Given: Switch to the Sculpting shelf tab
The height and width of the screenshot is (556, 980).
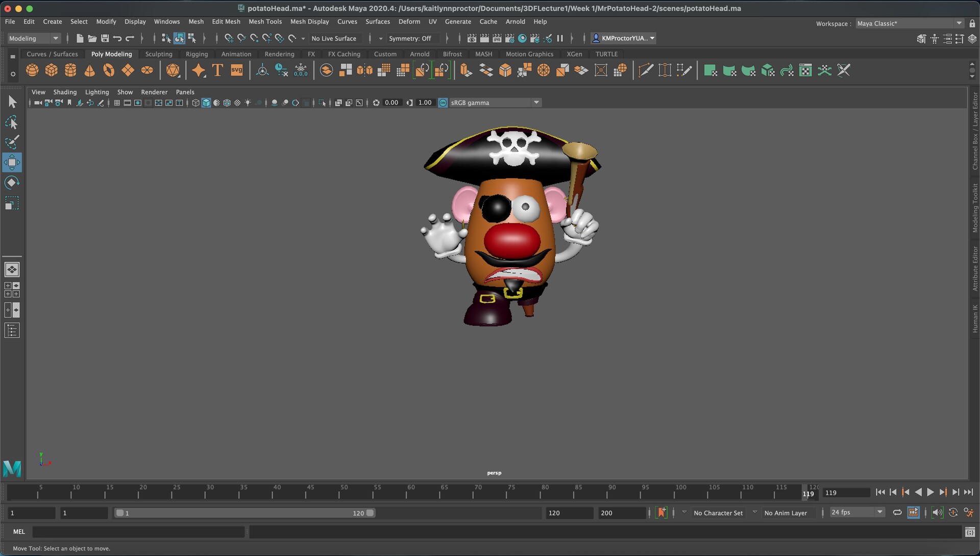Looking at the screenshot, I should (159, 54).
